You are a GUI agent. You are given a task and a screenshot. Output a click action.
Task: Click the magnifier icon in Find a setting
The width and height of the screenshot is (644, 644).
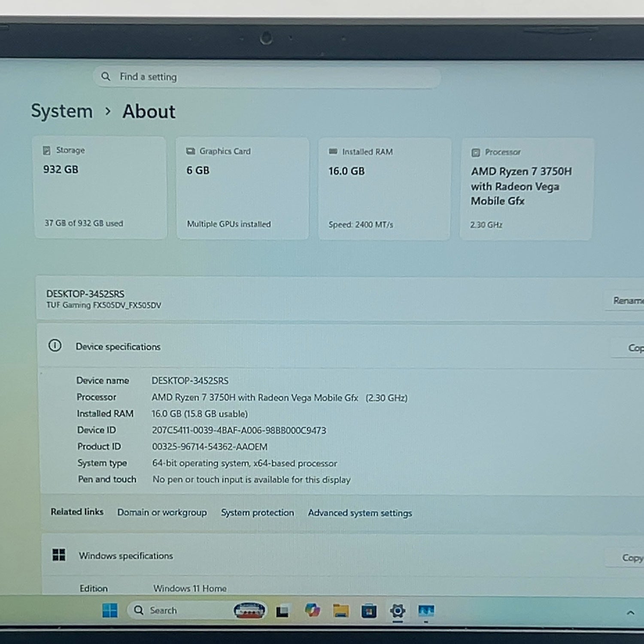pos(106,76)
